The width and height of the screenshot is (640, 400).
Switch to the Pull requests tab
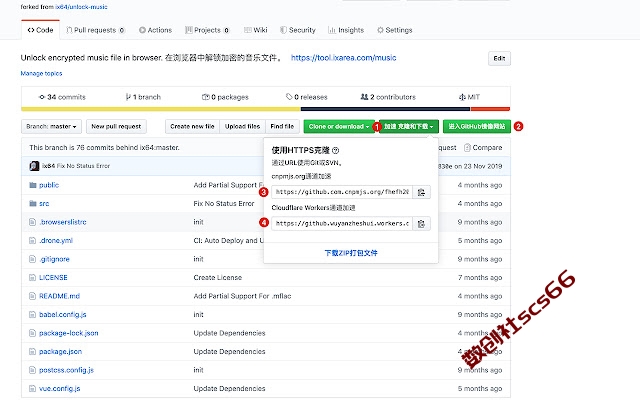click(95, 30)
